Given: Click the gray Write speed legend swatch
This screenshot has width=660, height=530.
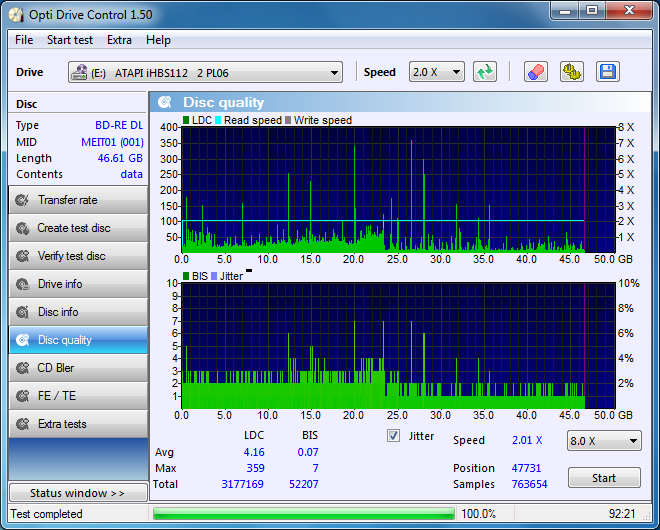Looking at the screenshot, I should click(288, 120).
